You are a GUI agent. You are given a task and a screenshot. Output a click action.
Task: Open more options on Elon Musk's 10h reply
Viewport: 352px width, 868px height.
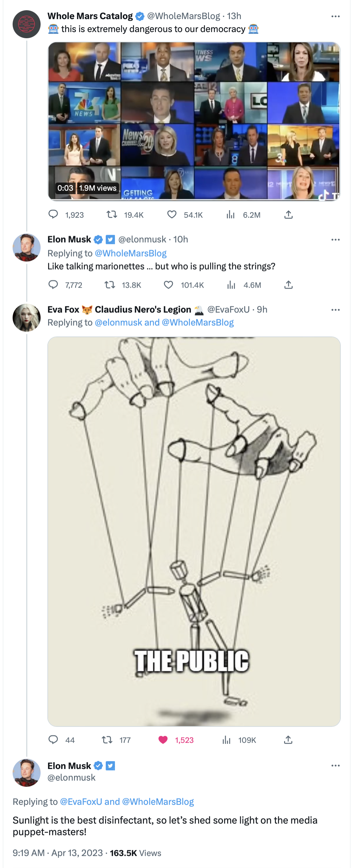point(336,240)
